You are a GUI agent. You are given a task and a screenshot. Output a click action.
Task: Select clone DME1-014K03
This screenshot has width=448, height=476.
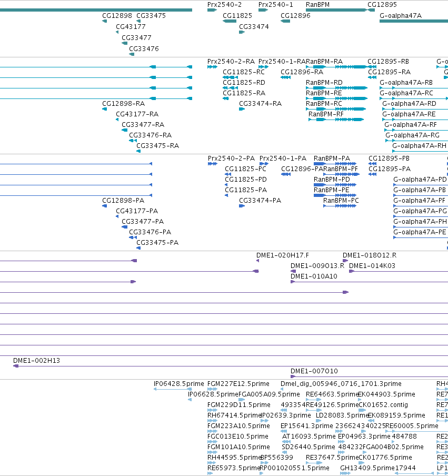(x=372, y=266)
